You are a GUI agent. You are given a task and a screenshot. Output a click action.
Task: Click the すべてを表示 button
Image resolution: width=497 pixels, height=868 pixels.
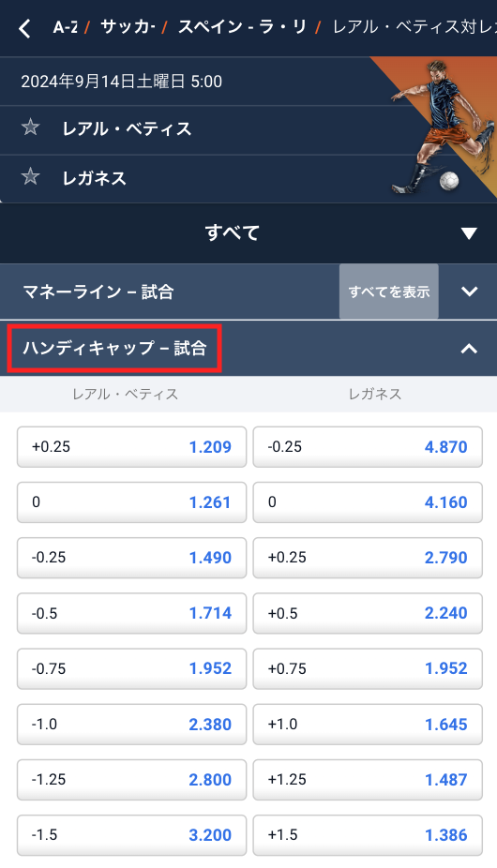[x=389, y=292]
